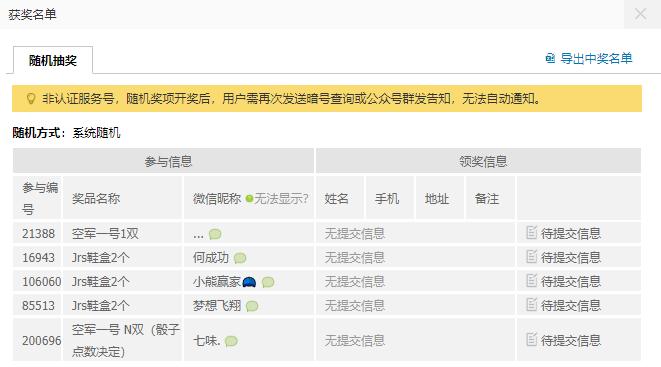Click 待提交信息 for entry 106060
661x367 pixels.
[x=571, y=281]
